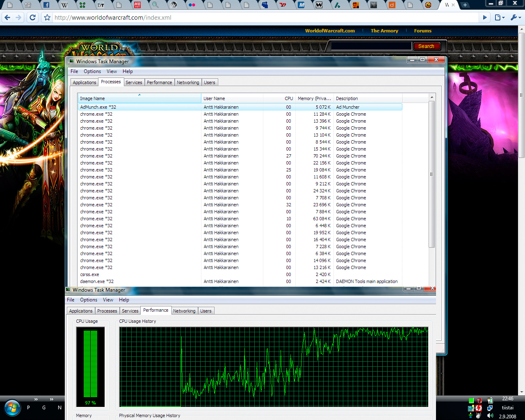Viewport: 525px width, 420px height.
Task: Click the volume speaker tray icon
Action: [490, 415]
